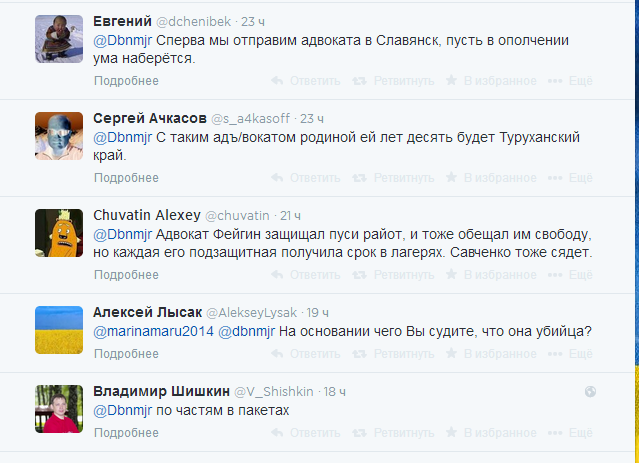This screenshot has height=463, width=639.
Task: Open Ещё menu on Владимир Шишкин's tweet
Action: [x=570, y=433]
